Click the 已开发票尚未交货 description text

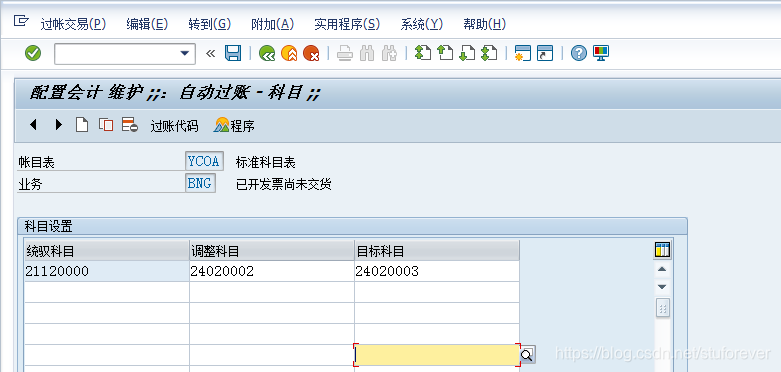284,185
